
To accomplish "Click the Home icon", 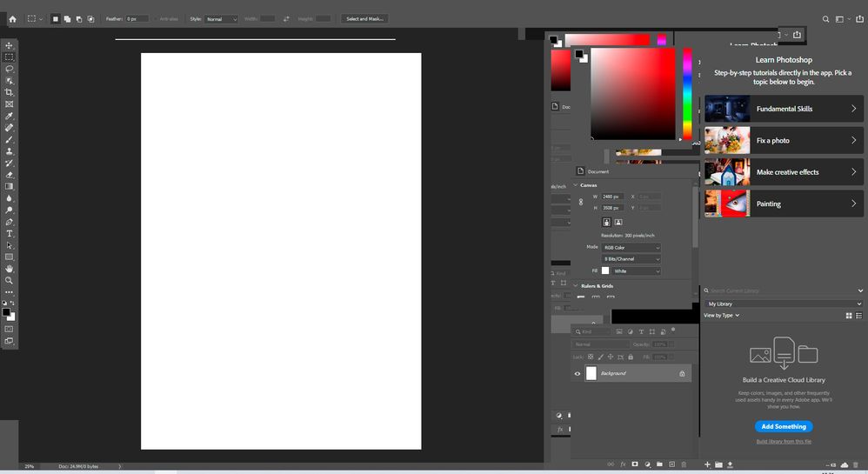I will [12, 19].
